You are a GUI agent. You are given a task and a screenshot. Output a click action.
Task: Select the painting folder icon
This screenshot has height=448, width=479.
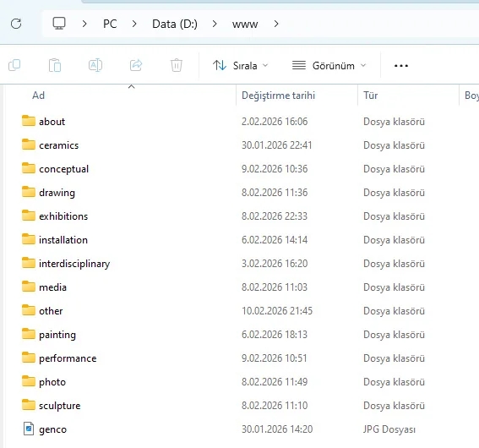29,334
